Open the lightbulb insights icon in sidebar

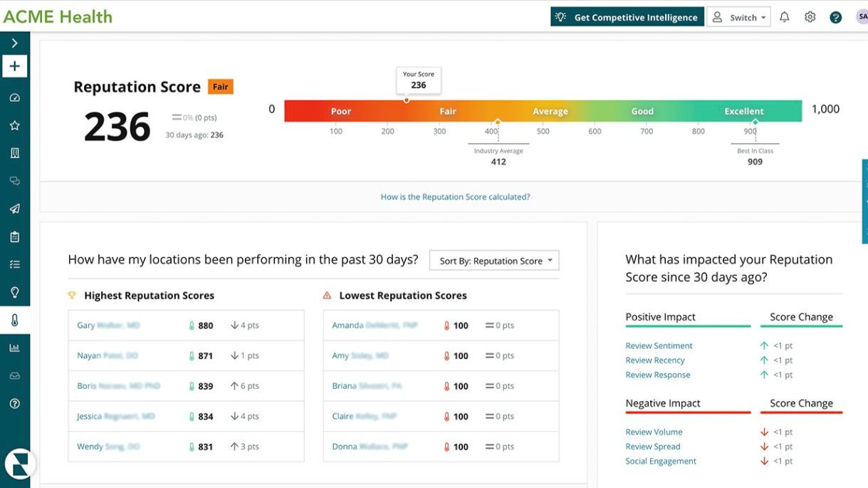pos(14,292)
